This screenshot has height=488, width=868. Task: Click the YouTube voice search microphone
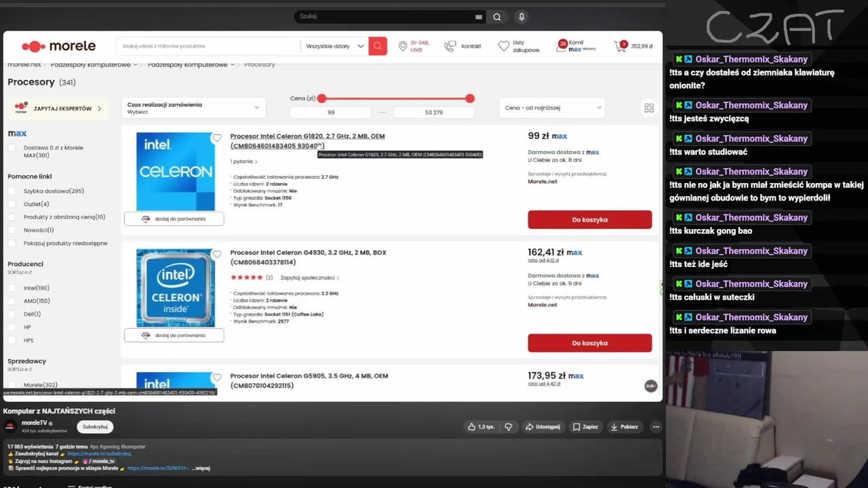click(521, 17)
